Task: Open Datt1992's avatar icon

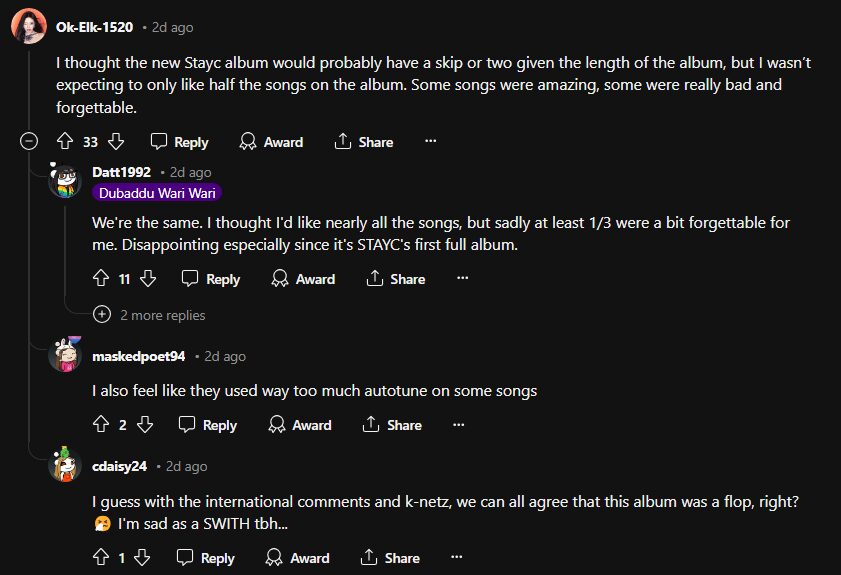Action: (64, 181)
